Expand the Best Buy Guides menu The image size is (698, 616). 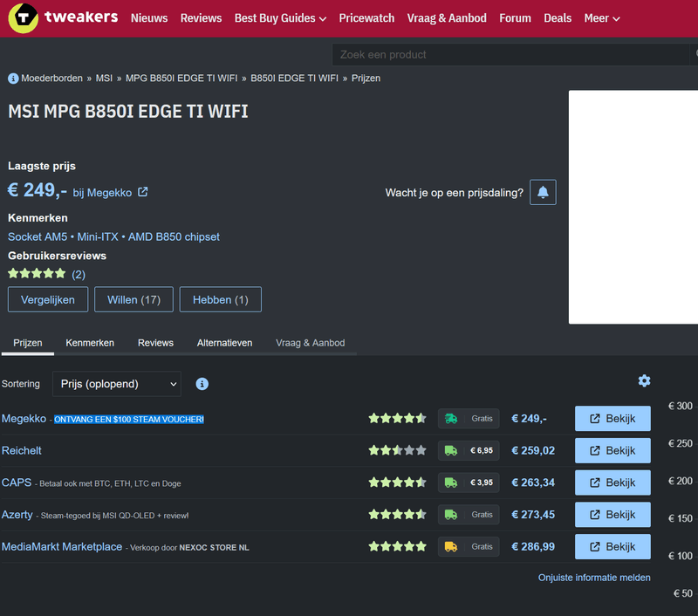tap(280, 18)
